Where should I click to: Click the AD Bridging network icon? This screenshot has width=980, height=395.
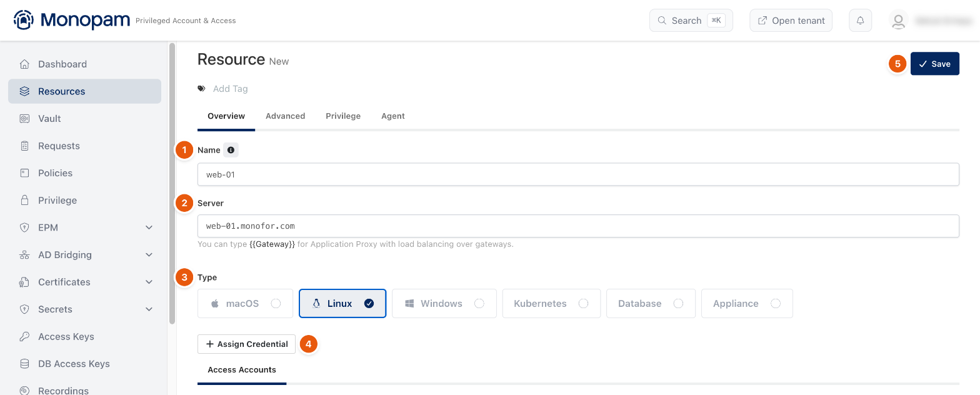click(x=24, y=255)
